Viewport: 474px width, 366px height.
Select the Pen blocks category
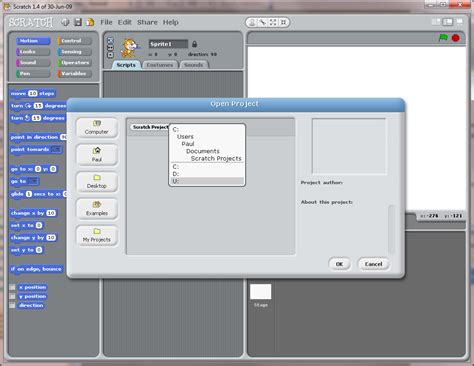(x=33, y=73)
